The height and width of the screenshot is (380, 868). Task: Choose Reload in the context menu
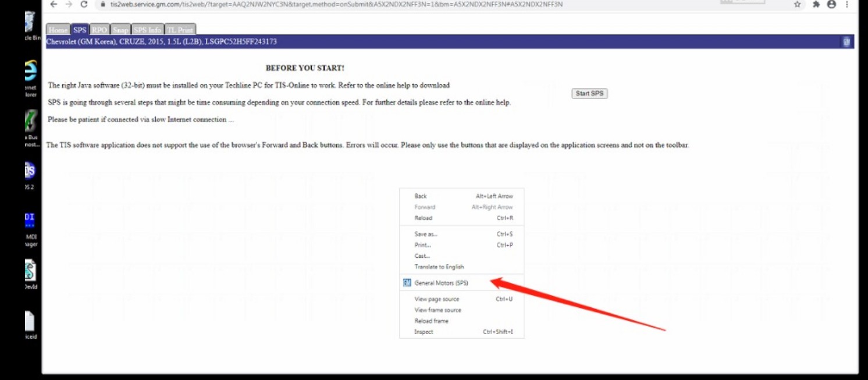pos(462,218)
